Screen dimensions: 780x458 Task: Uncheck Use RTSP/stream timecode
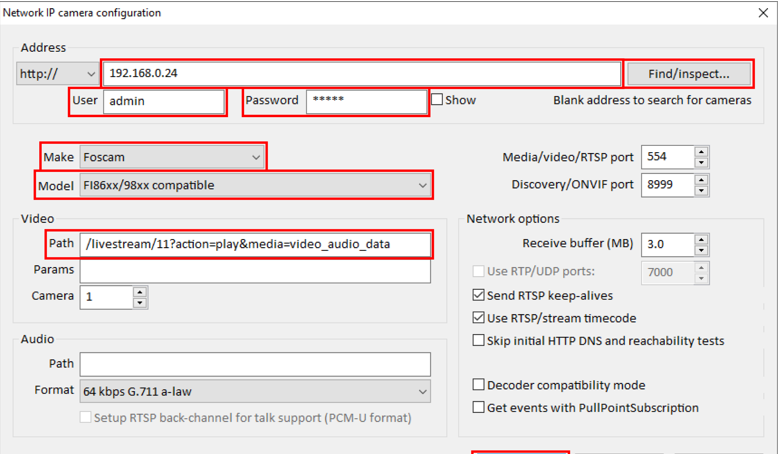[x=479, y=318]
